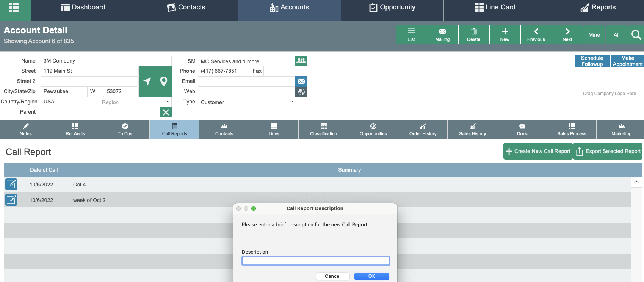The image size is (644, 282).
Task: Click the scroll up arrow in call list
Action: point(636,182)
